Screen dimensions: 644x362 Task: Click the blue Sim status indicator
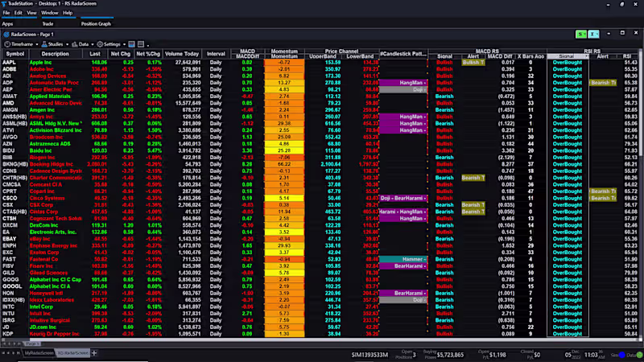pyautogui.click(x=621, y=355)
